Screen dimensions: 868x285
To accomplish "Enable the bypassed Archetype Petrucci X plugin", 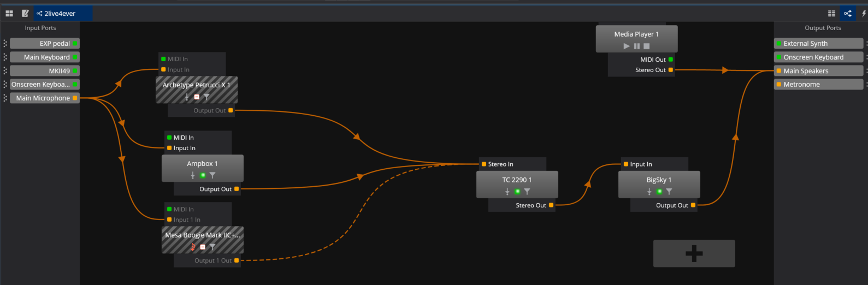I will [x=197, y=97].
